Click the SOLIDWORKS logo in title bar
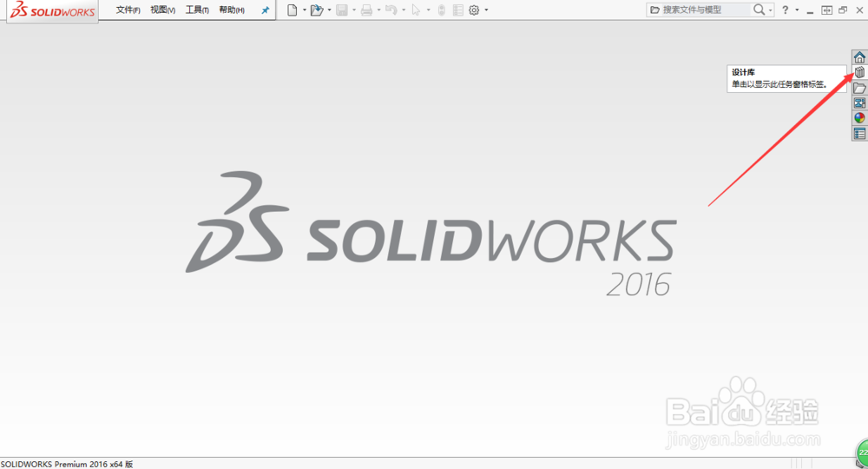868x469 pixels. click(x=53, y=10)
